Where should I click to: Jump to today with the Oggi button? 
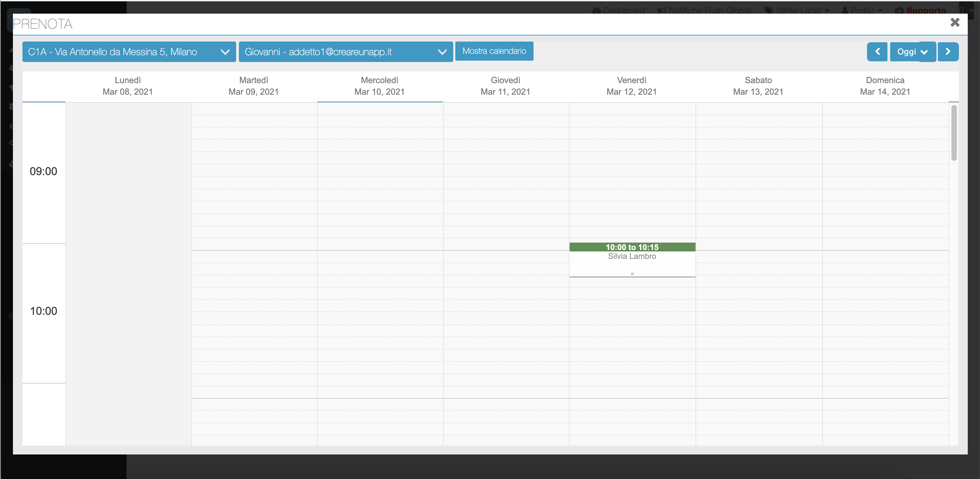coord(906,52)
